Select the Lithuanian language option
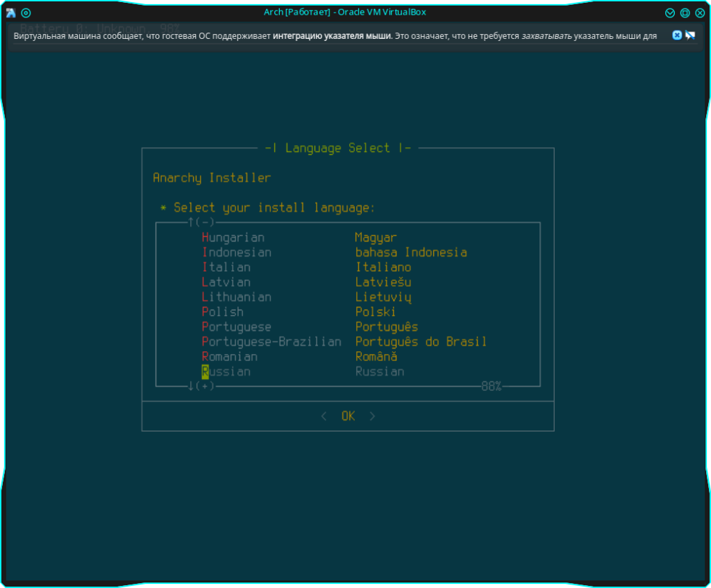The width and height of the screenshot is (711, 588). coord(237,297)
